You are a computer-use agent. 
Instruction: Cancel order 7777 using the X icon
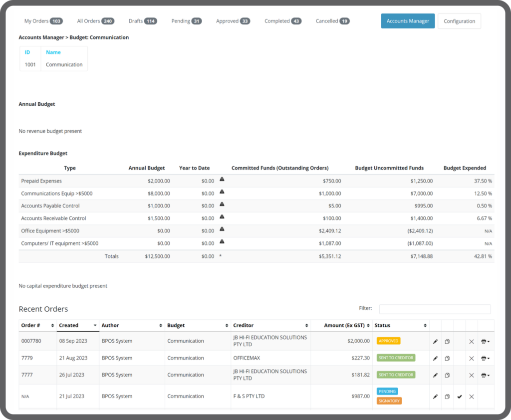471,376
